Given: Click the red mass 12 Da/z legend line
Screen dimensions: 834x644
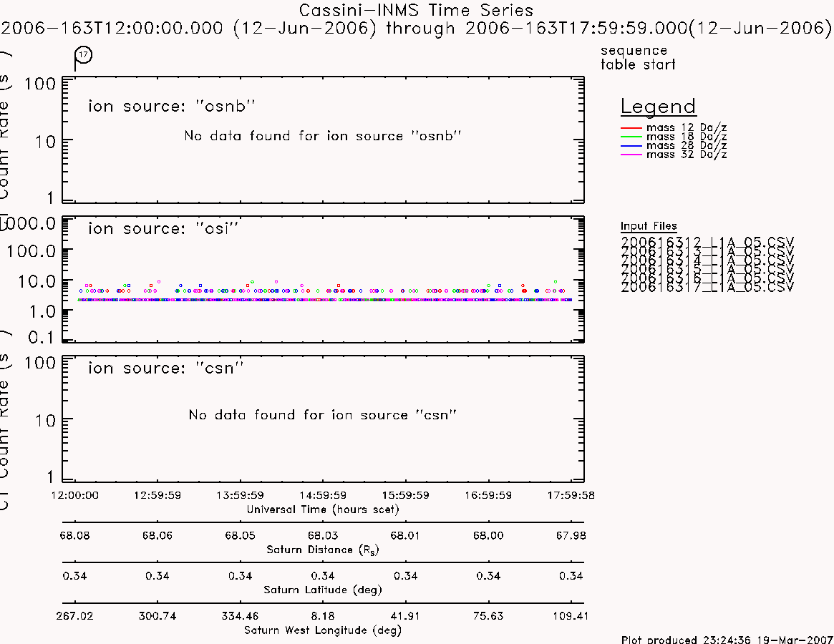Looking at the screenshot, I should coord(631,128).
